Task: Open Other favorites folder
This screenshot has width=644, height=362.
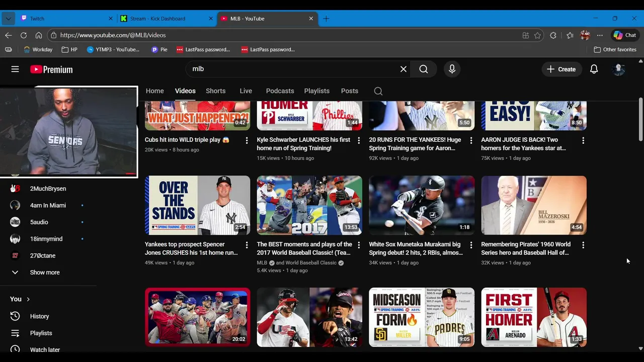Action: tap(615, 50)
